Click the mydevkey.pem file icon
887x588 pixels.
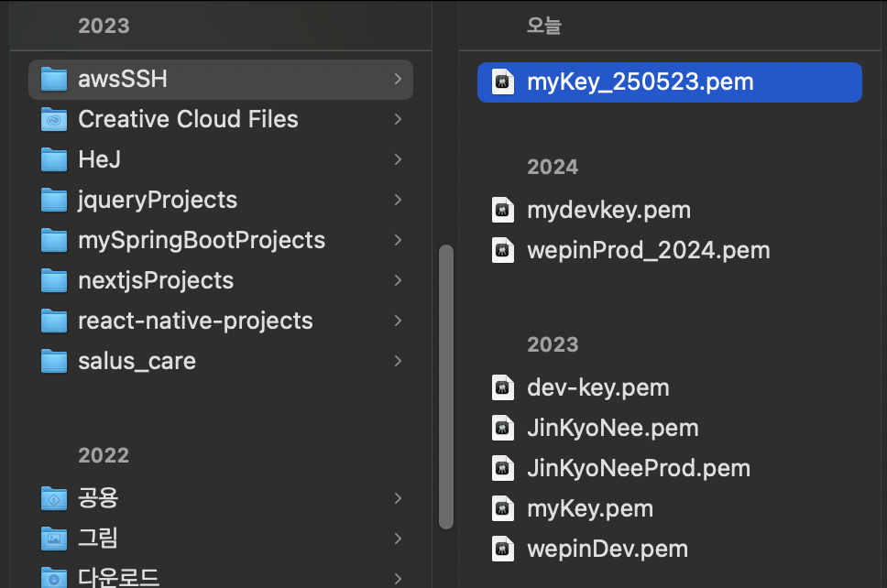point(501,211)
